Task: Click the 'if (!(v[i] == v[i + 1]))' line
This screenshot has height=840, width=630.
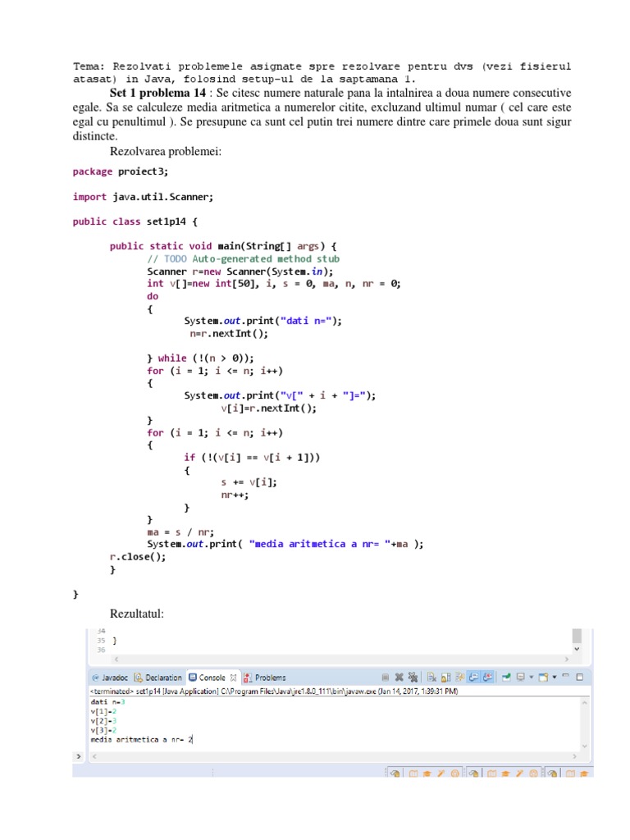Action: point(252,458)
